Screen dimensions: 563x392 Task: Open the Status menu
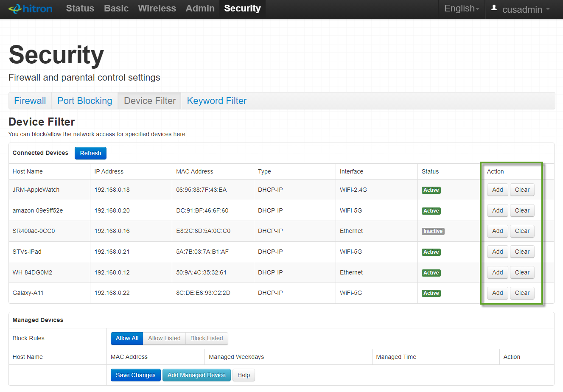coord(80,8)
